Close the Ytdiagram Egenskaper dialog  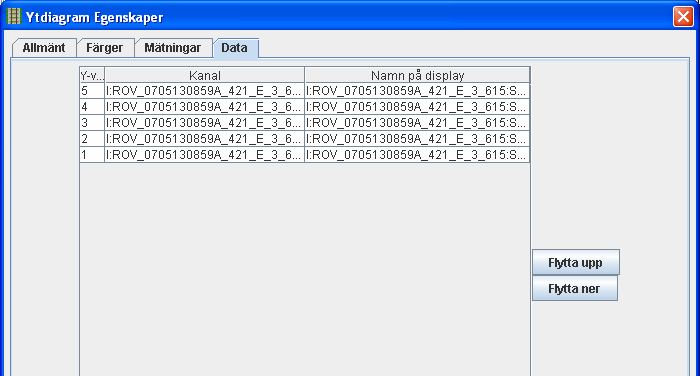683,17
